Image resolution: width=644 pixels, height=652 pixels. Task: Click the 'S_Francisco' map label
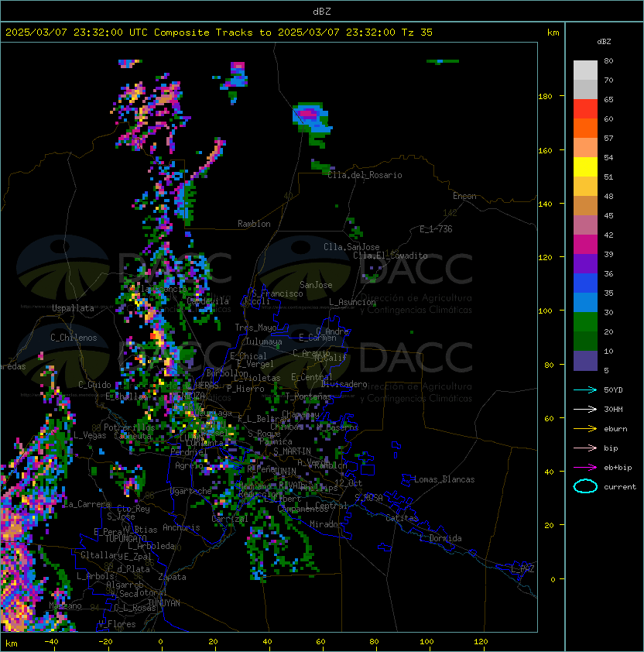pos(277,293)
